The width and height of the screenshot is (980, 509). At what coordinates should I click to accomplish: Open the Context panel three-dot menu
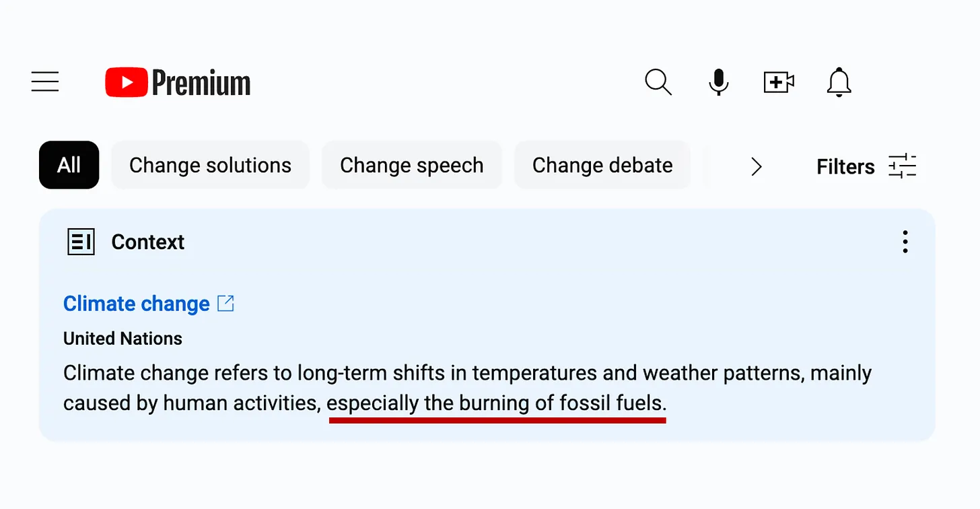(x=905, y=242)
